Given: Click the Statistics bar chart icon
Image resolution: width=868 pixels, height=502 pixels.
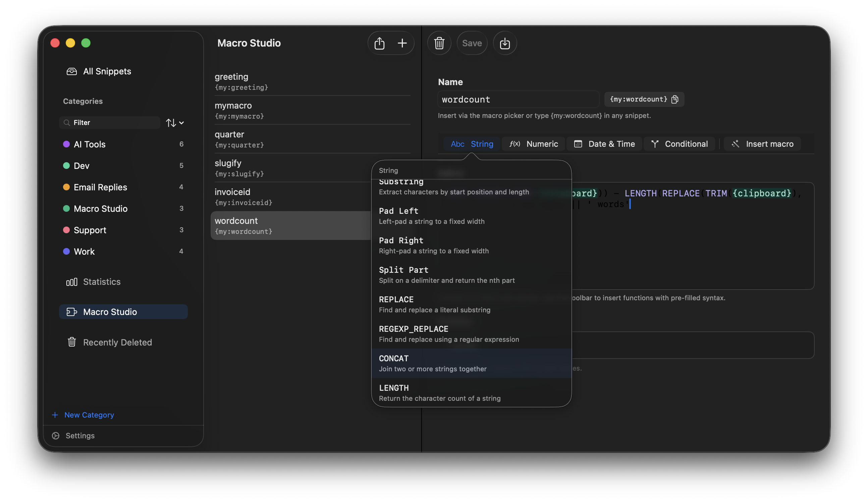Looking at the screenshot, I should coord(72,282).
